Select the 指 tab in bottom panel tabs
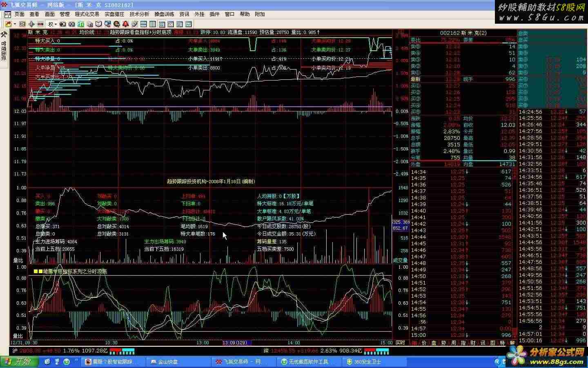 pyautogui.click(x=463, y=343)
